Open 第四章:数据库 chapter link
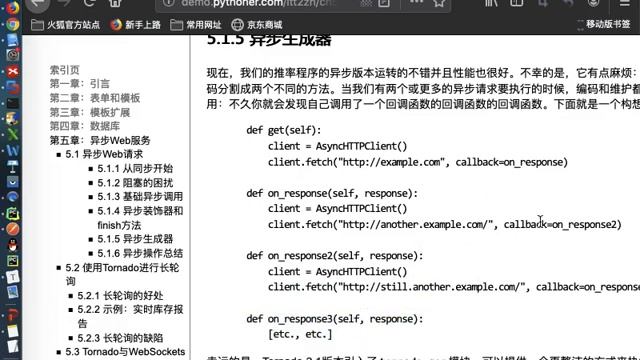Viewport: 640px width, 360px height. 85,126
